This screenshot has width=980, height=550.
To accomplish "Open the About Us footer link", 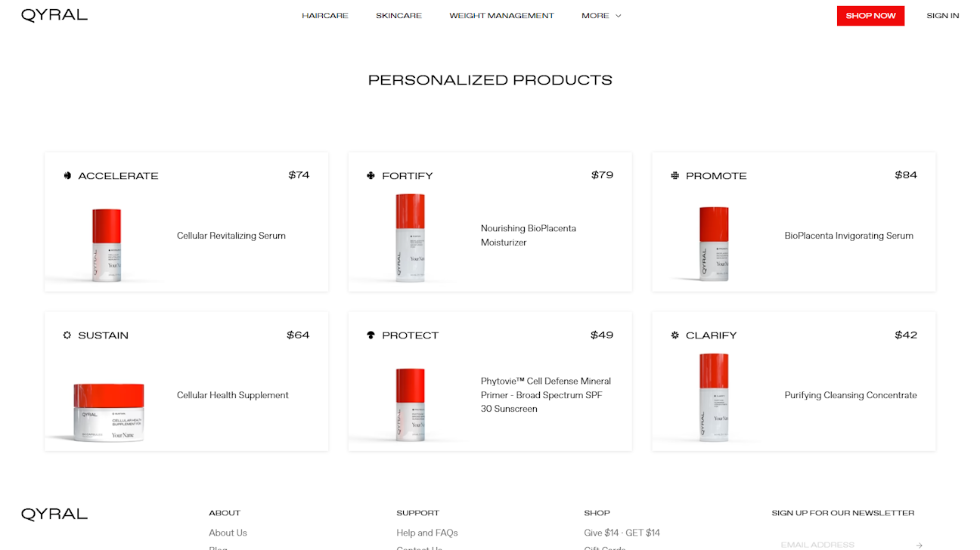I will point(228,533).
